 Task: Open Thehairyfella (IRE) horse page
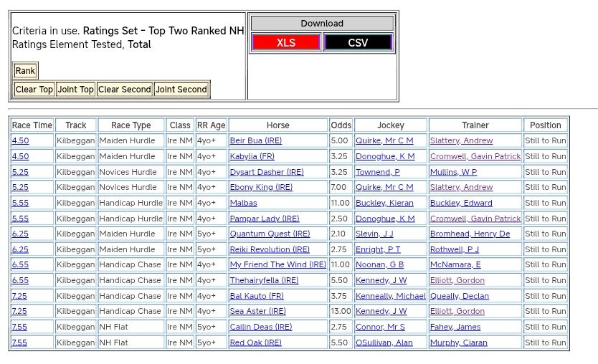(264, 281)
